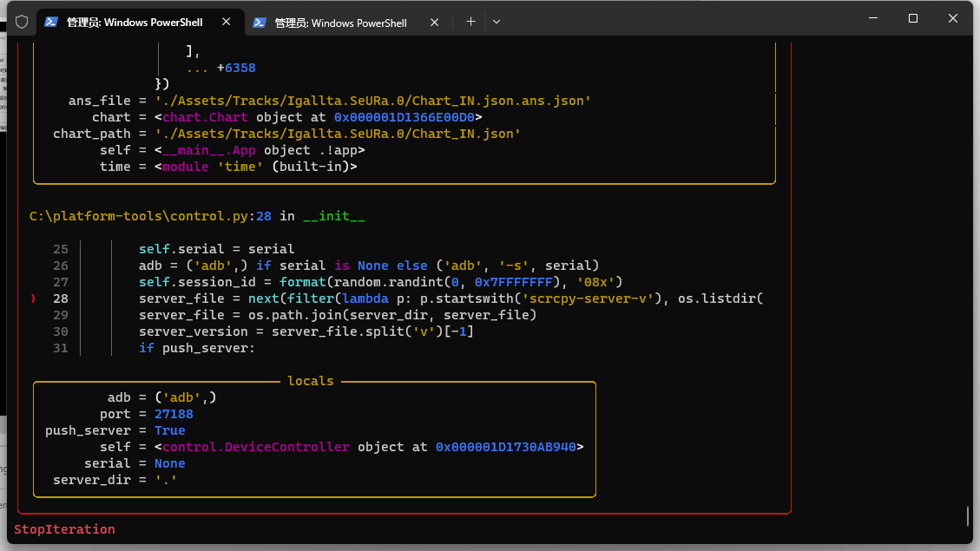
Task: Click the shield icon in title bar
Action: [x=22, y=22]
